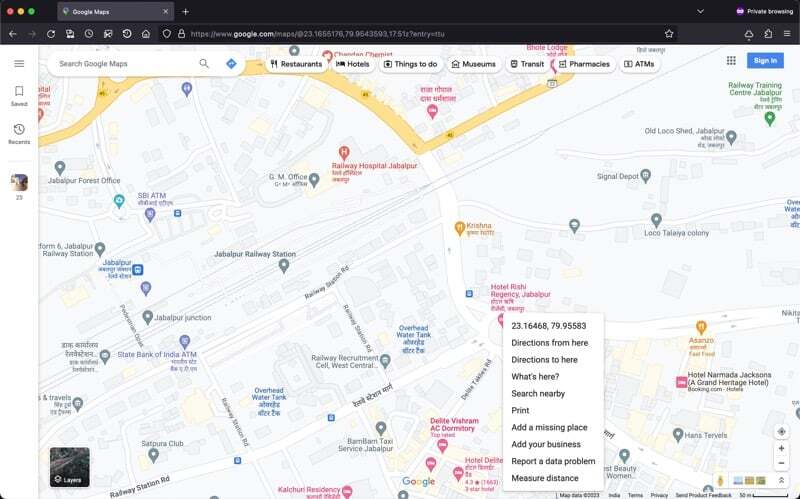Open the Privacy link in footer
Viewport: 800px width, 499px height.
tap(659, 495)
